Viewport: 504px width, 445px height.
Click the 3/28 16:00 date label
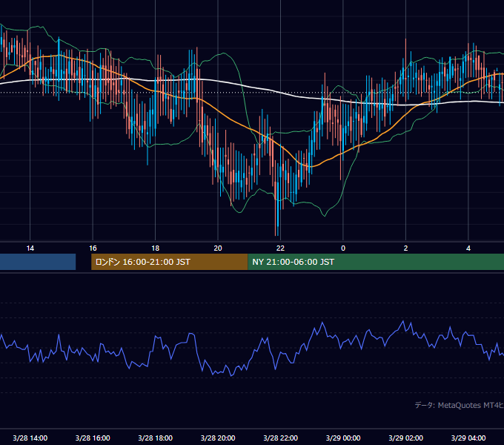[x=93, y=438]
